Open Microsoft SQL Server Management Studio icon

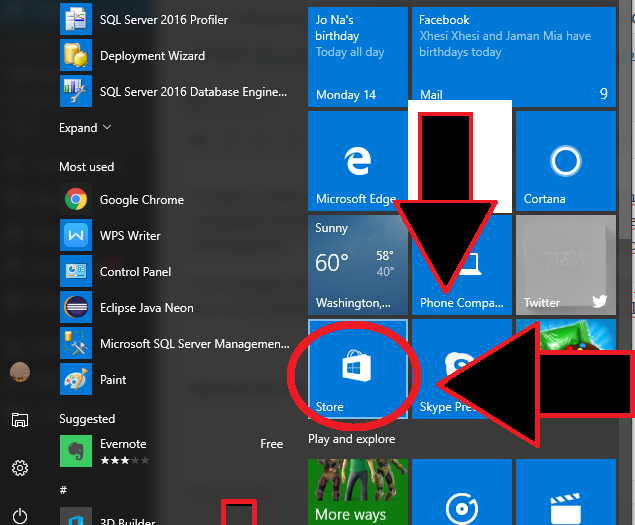coord(76,343)
